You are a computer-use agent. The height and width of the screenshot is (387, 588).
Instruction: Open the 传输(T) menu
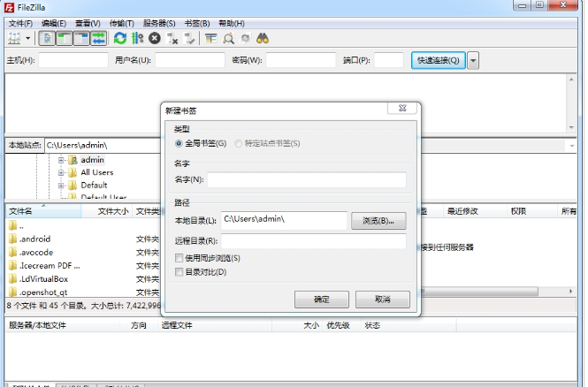122,24
